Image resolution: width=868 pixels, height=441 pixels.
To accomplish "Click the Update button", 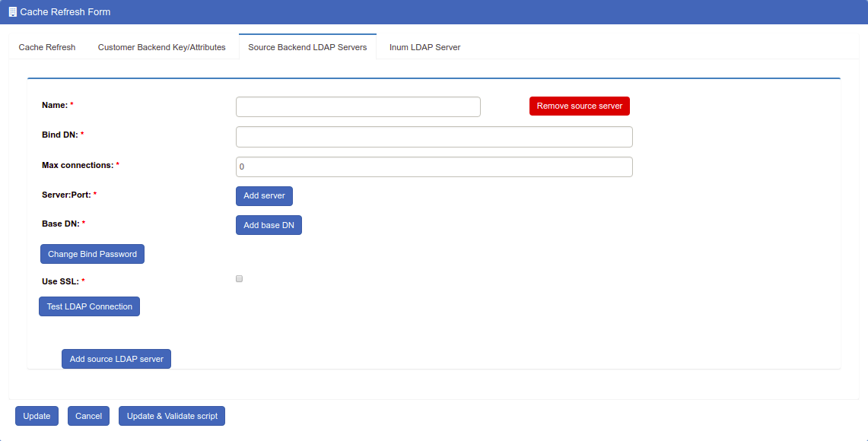I will point(37,415).
